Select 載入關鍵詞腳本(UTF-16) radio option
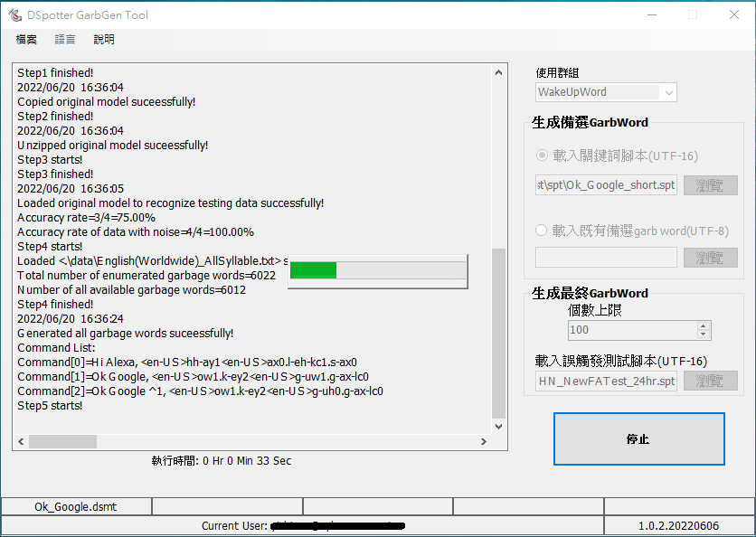The height and width of the screenshot is (537, 756). [543, 155]
